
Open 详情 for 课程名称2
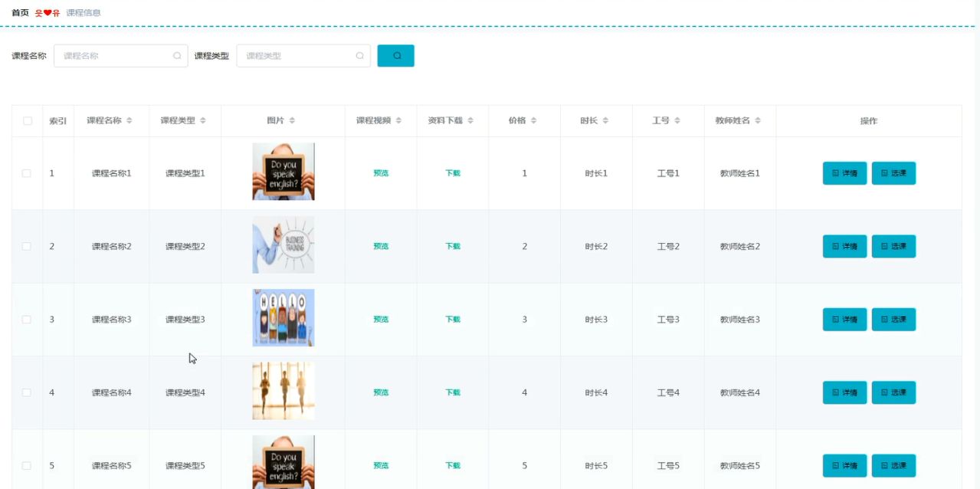(x=844, y=246)
